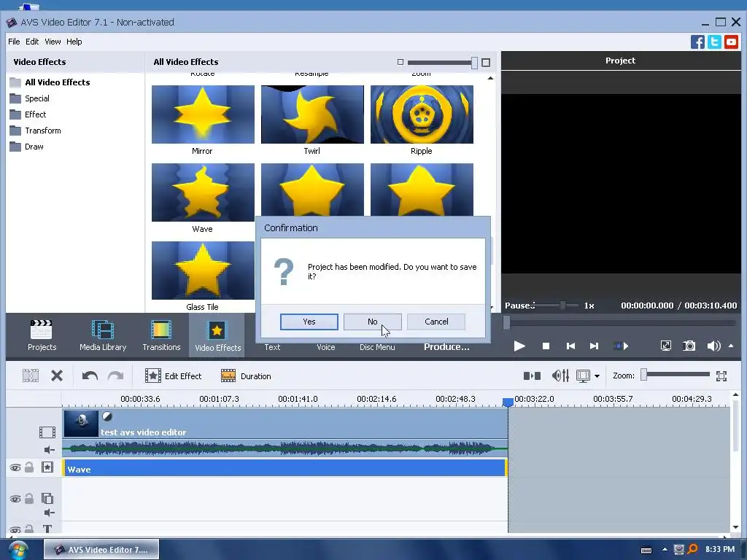This screenshot has width=747, height=560.
Task: Lock the video effects track
Action: [x=29, y=467]
